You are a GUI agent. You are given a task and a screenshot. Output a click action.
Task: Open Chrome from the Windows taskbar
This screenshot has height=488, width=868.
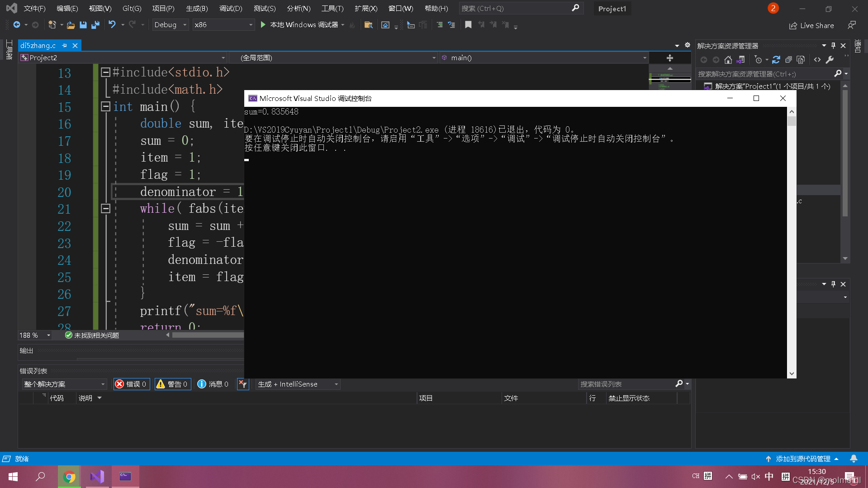click(69, 477)
